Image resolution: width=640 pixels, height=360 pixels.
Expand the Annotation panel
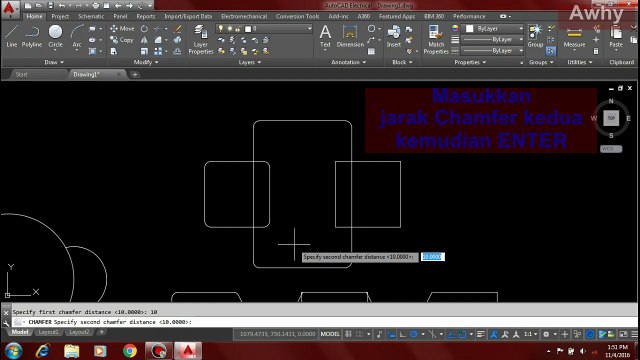[349, 62]
